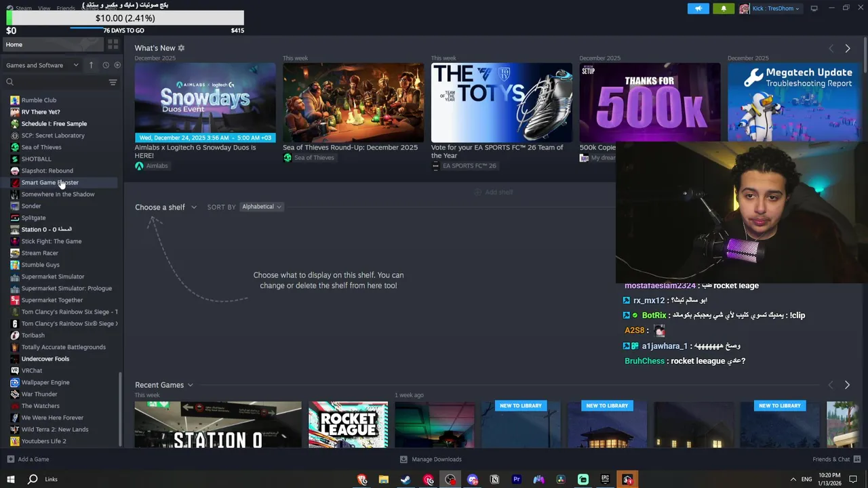868x488 pixels.
Task: Open Steam in the Windows taskbar
Action: point(406,479)
